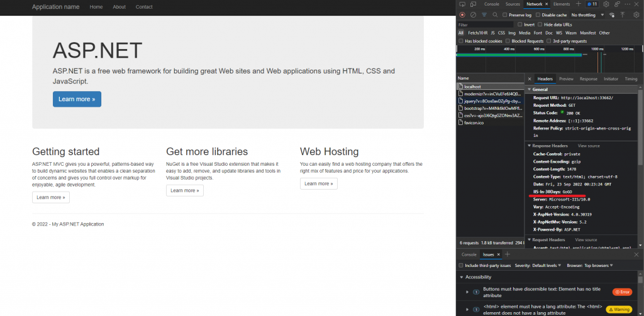Screen dimensions: 644x316
Task: Enable Preserve log checkbox
Action: click(x=505, y=15)
